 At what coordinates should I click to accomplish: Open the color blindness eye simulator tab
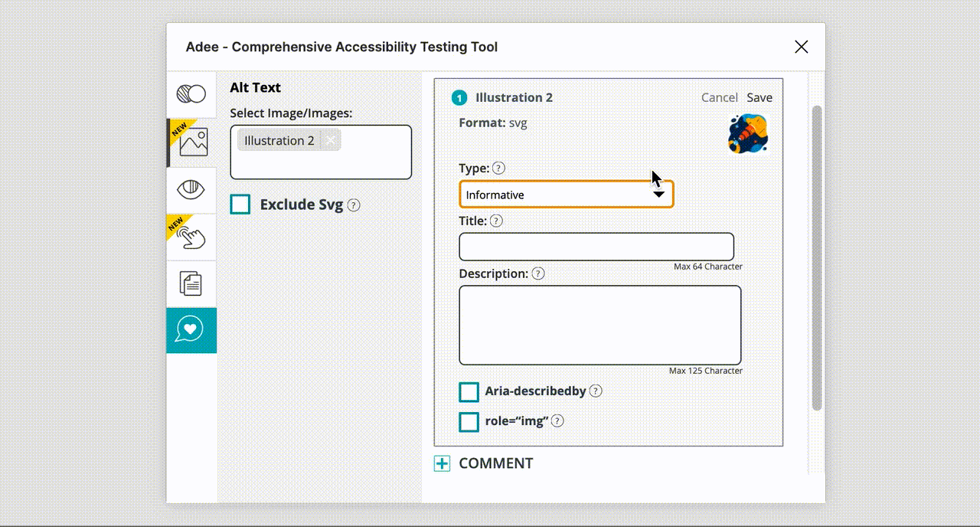pos(191,189)
